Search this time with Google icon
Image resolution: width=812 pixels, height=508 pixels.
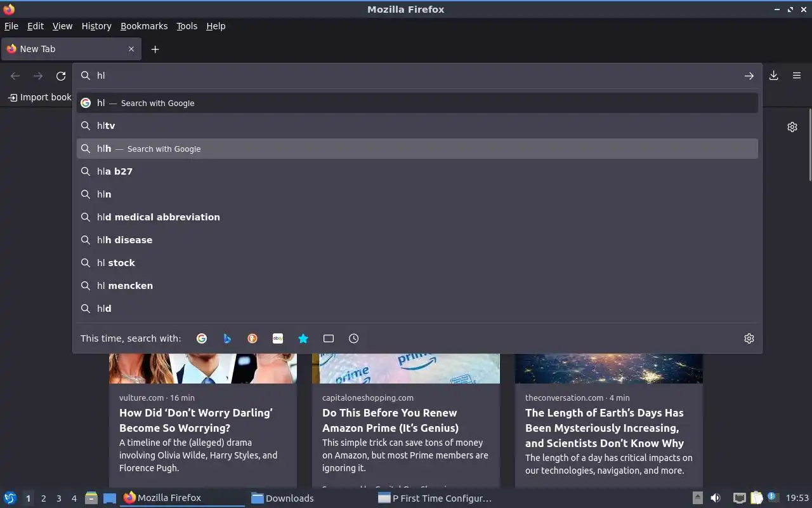pos(202,338)
